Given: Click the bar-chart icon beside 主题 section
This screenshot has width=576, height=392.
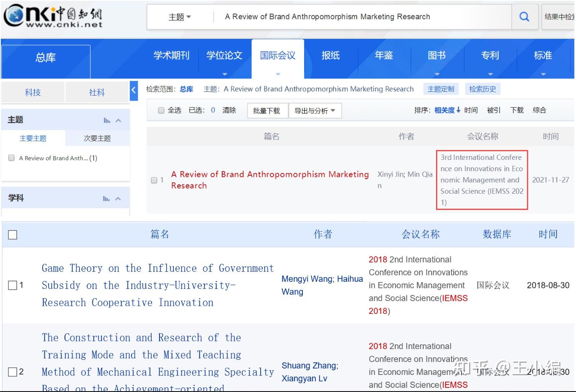Looking at the screenshot, I should pos(107,120).
